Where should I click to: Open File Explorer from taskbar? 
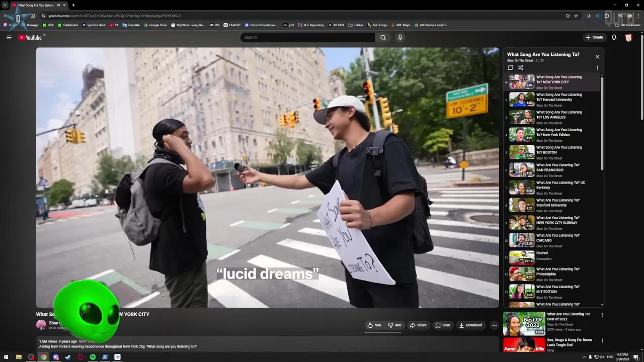click(19, 357)
